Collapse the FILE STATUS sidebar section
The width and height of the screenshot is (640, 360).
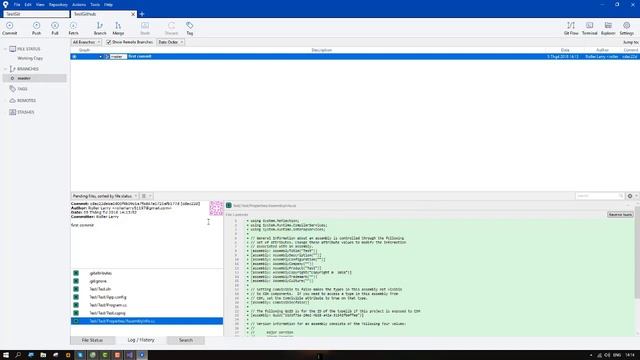click(x=5, y=49)
